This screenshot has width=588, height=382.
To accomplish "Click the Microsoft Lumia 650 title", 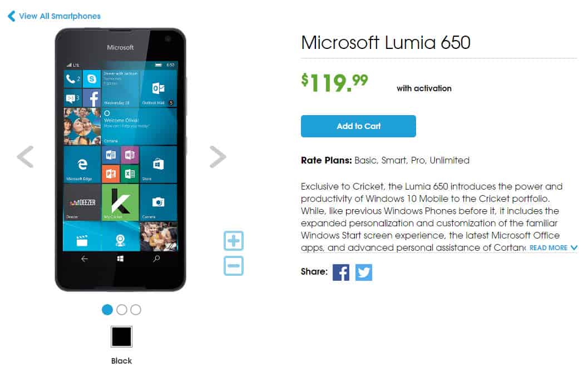I will 386,42.
